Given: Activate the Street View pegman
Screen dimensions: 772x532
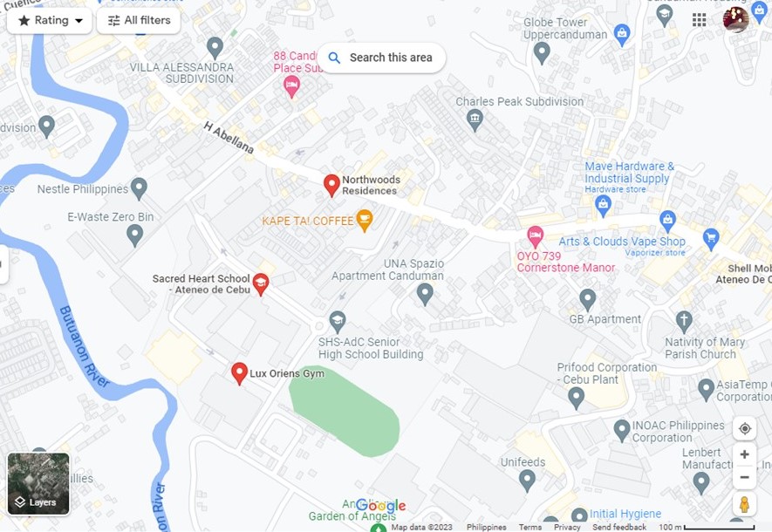Looking at the screenshot, I should (744, 504).
